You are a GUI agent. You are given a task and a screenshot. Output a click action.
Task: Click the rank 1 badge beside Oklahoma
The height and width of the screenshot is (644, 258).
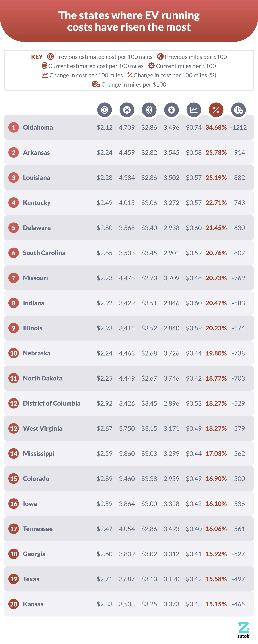click(x=14, y=127)
